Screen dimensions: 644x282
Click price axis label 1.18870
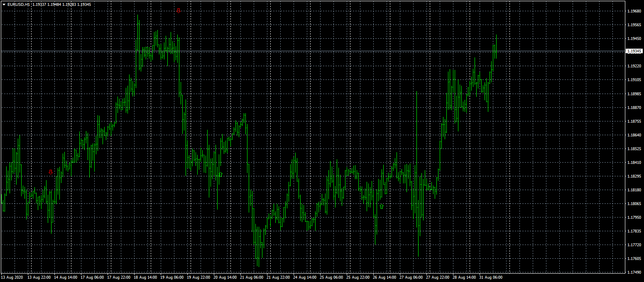tap(634, 108)
